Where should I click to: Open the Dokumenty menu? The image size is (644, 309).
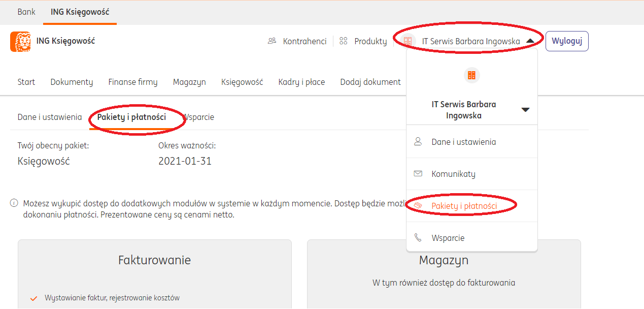click(72, 82)
